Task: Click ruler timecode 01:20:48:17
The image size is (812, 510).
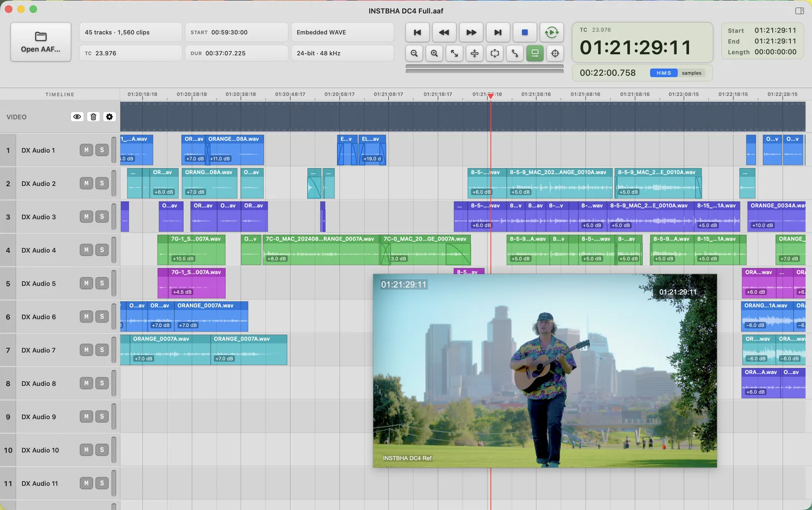Action: click(x=290, y=94)
